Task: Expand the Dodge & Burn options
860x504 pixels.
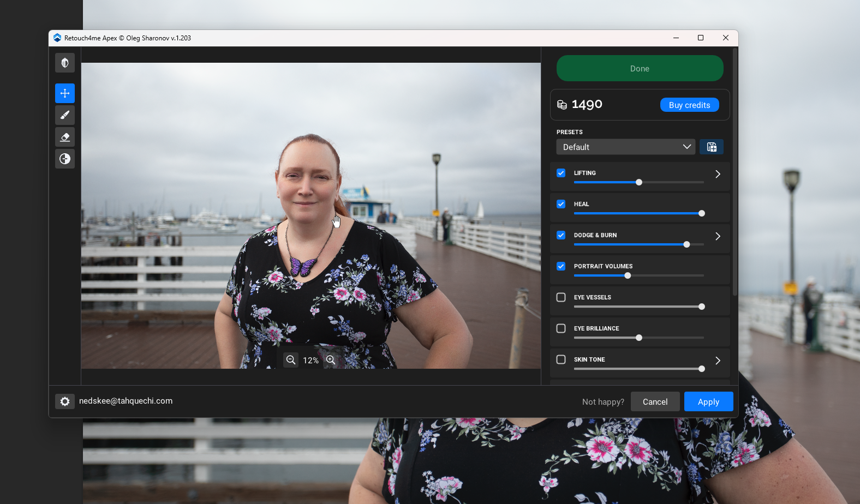Action: pos(718,236)
